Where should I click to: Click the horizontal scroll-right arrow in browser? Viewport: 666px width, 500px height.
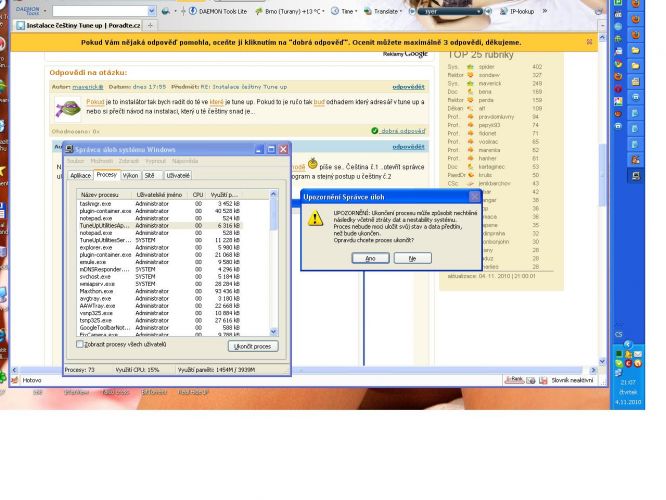pyautogui.click(x=593, y=370)
